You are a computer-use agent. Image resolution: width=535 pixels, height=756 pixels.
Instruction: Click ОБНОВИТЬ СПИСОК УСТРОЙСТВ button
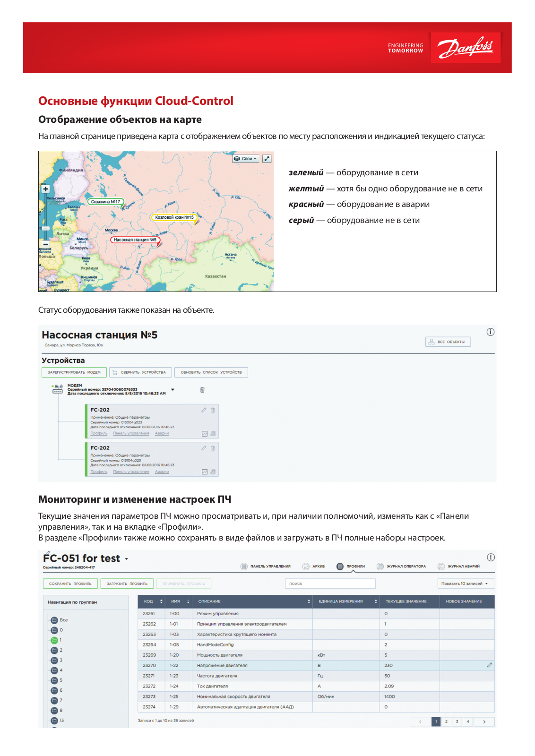(x=211, y=372)
